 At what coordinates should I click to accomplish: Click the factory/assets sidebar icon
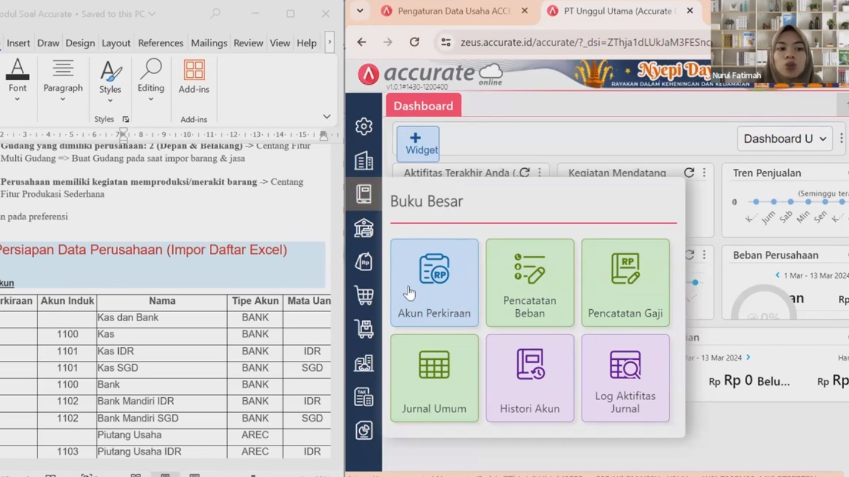pos(364,363)
